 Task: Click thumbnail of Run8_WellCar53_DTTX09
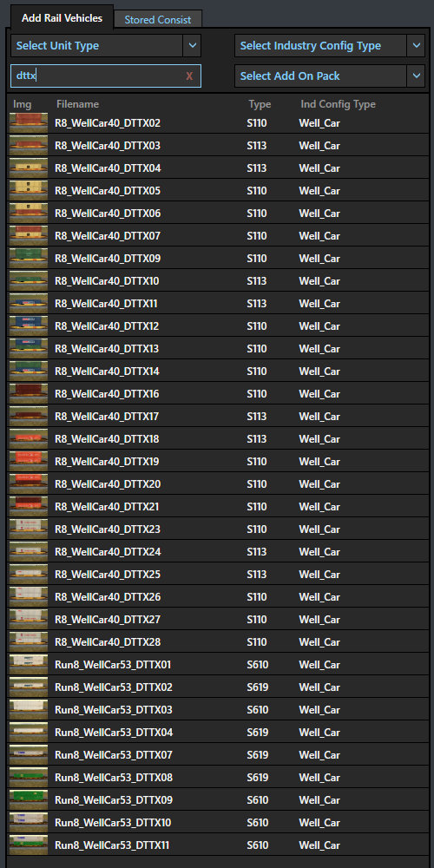29,800
